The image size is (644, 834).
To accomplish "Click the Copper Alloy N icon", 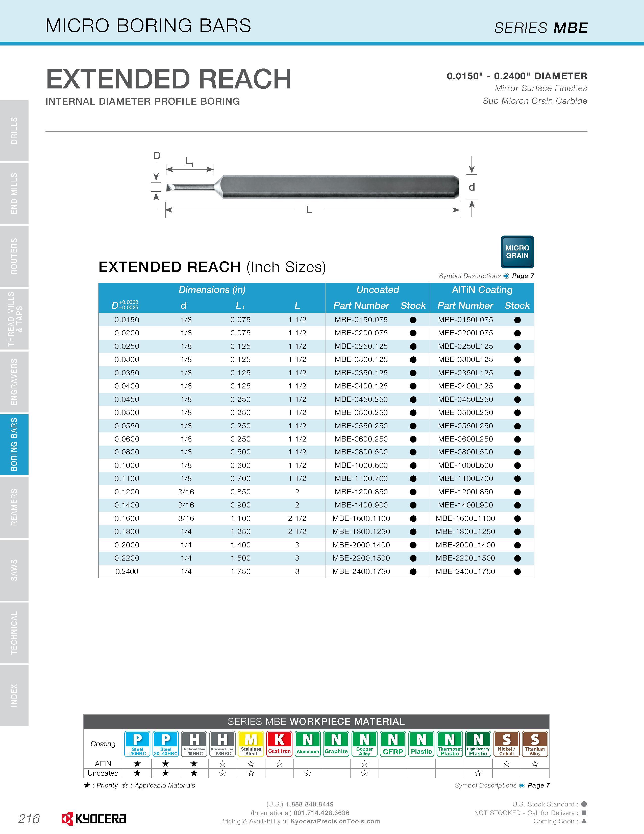I will tap(365, 744).
